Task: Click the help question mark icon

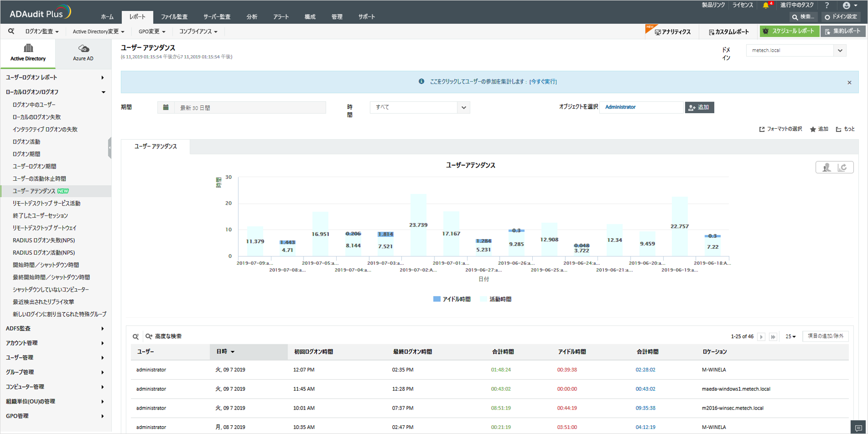Action: (827, 6)
